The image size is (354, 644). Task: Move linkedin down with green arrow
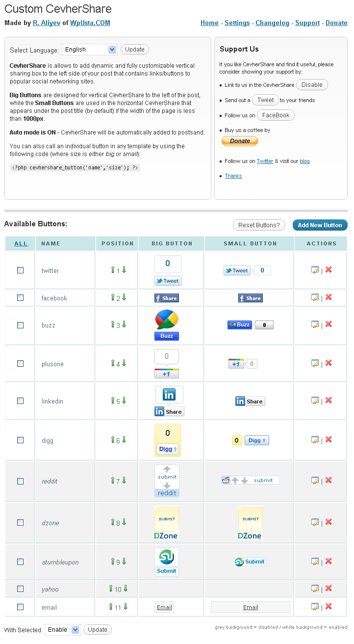124,401
